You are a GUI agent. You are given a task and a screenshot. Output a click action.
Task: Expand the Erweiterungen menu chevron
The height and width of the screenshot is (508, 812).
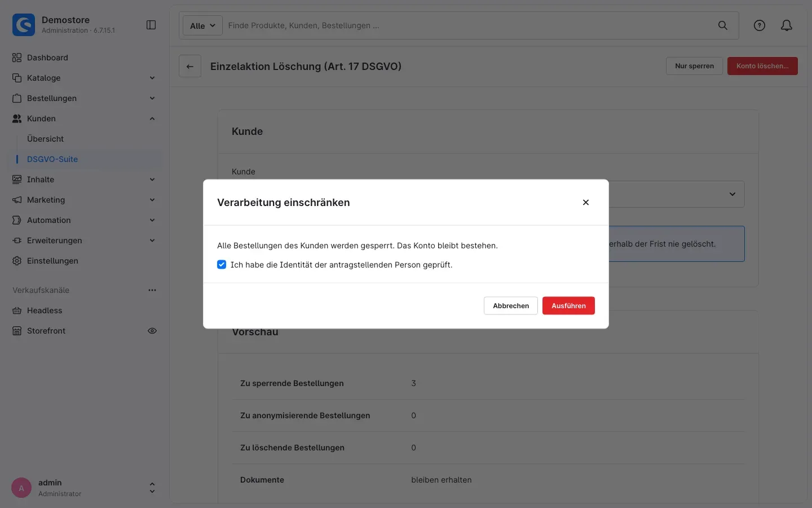pyautogui.click(x=152, y=240)
